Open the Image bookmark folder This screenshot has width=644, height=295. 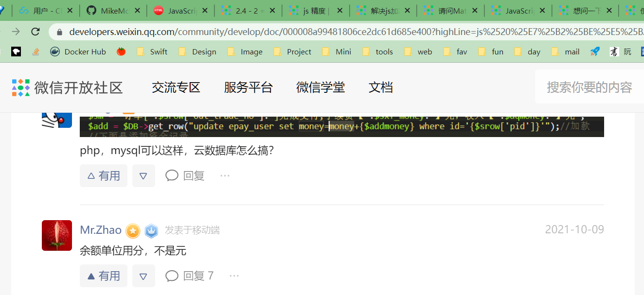pyautogui.click(x=245, y=52)
